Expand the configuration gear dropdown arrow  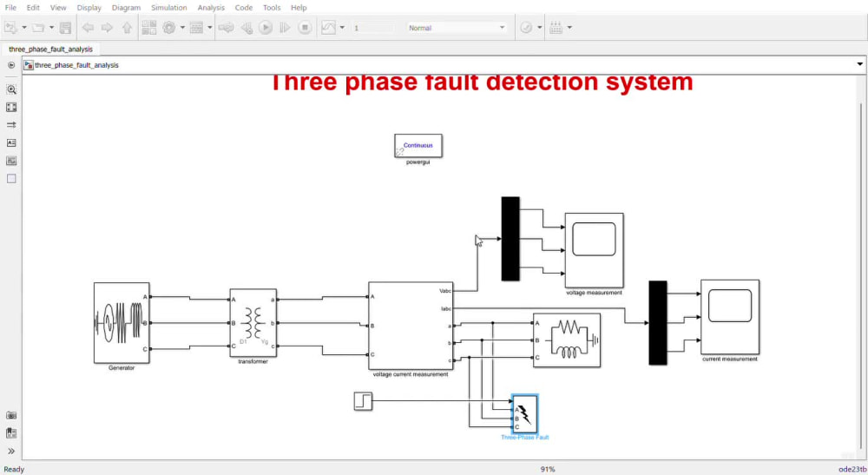pyautogui.click(x=182, y=28)
